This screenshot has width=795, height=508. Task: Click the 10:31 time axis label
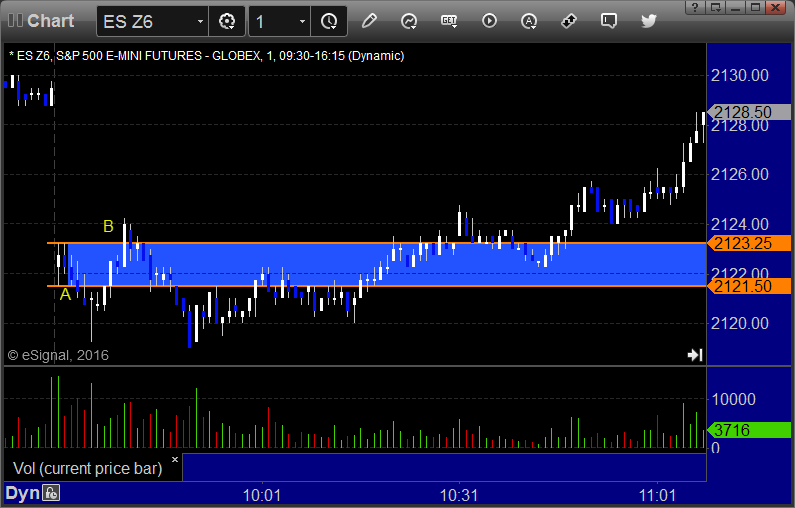click(x=459, y=495)
